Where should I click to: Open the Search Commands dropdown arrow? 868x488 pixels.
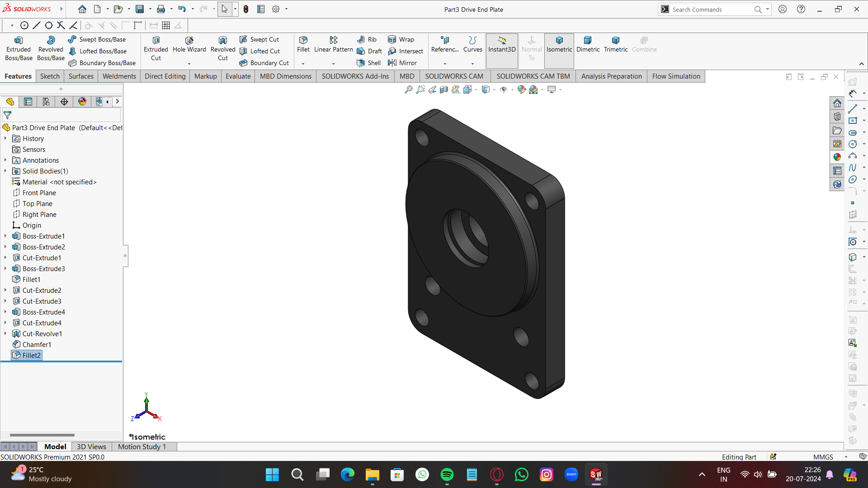pos(768,9)
